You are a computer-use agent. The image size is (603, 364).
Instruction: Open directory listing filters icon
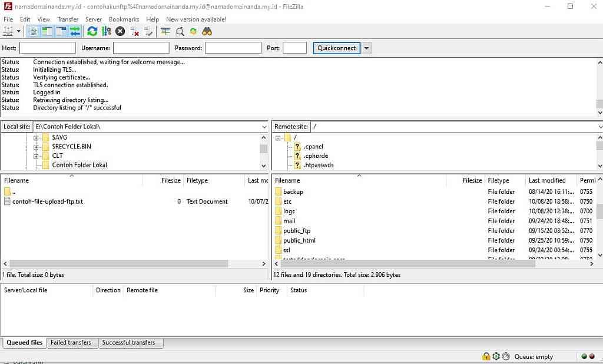click(x=165, y=32)
